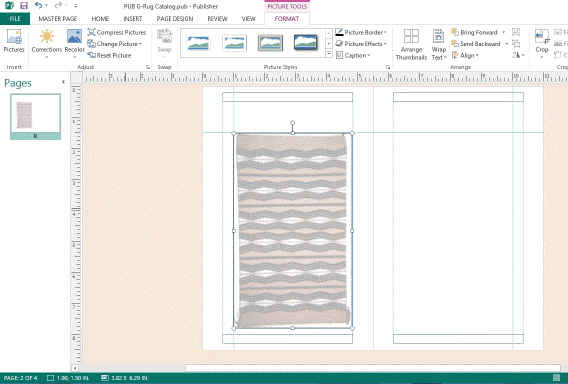568x384 pixels.
Task: Click the Save icon in quick access toolbar
Action: [24, 5]
